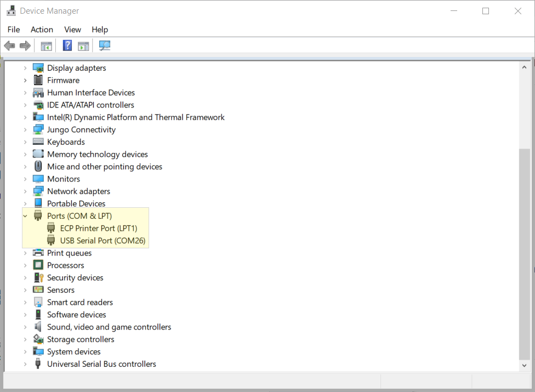Viewport: 535px width, 392px height.
Task: Click Scan for hardware changes icon
Action: coord(105,46)
